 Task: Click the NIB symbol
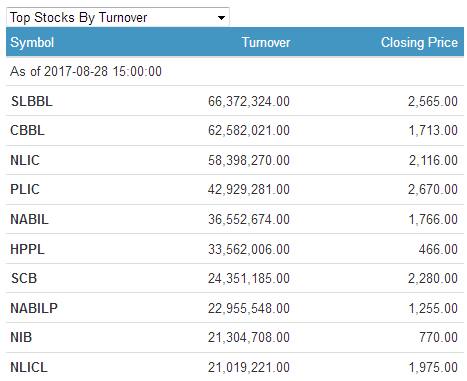point(21,337)
